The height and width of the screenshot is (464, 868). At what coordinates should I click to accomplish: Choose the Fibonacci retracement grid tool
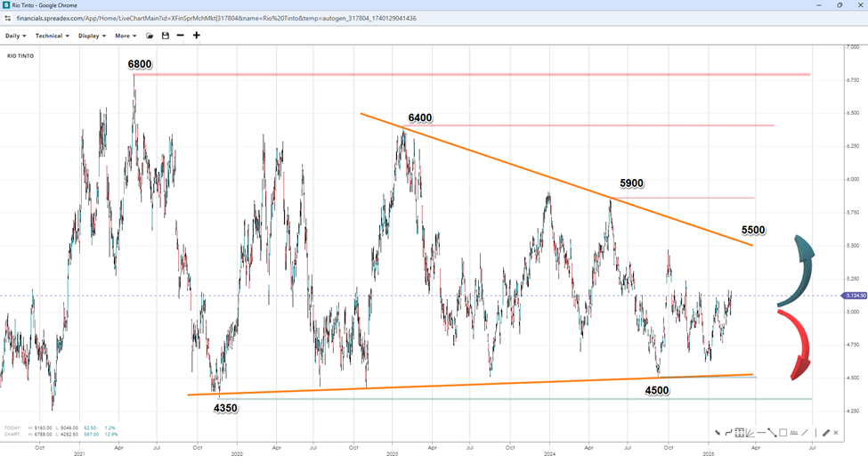[739, 433]
